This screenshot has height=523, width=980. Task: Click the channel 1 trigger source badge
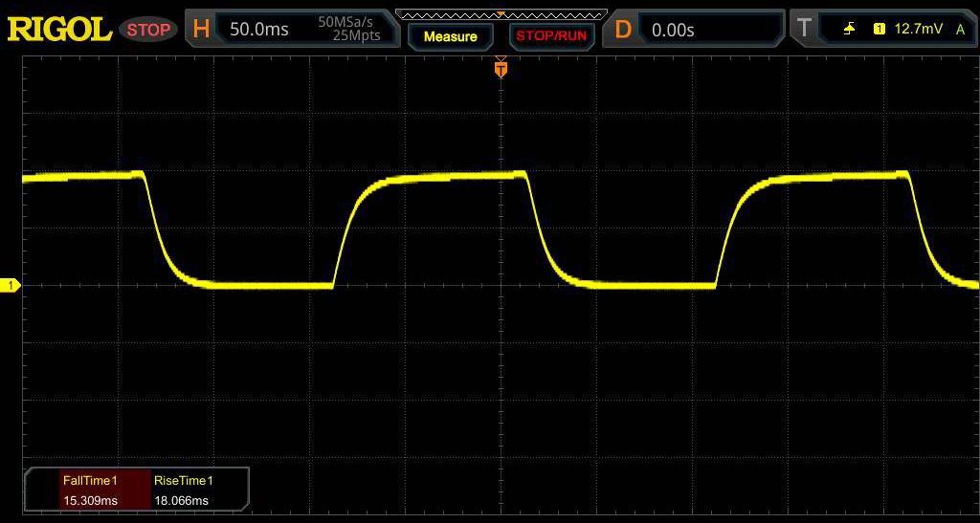coord(880,28)
